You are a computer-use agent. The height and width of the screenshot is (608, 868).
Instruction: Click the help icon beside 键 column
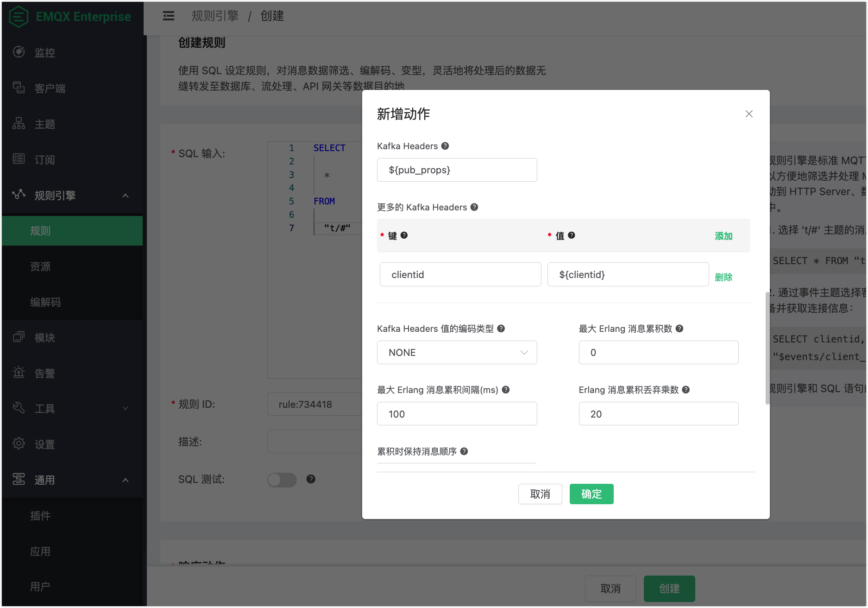(x=404, y=235)
